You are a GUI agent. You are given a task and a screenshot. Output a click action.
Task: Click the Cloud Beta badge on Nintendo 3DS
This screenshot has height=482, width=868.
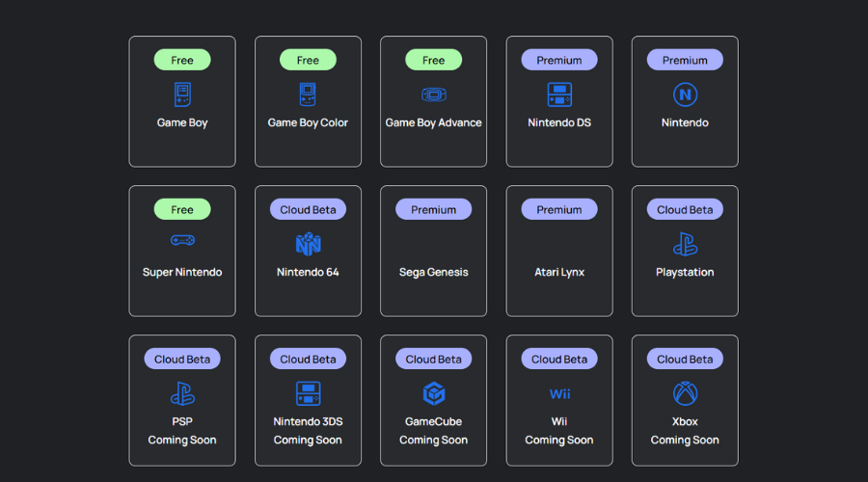[x=308, y=359]
